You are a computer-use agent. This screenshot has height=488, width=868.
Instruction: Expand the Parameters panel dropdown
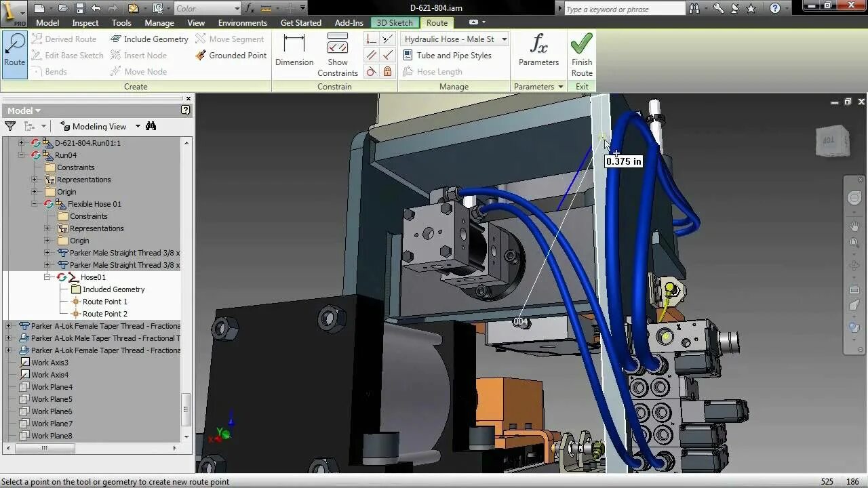tap(538, 87)
